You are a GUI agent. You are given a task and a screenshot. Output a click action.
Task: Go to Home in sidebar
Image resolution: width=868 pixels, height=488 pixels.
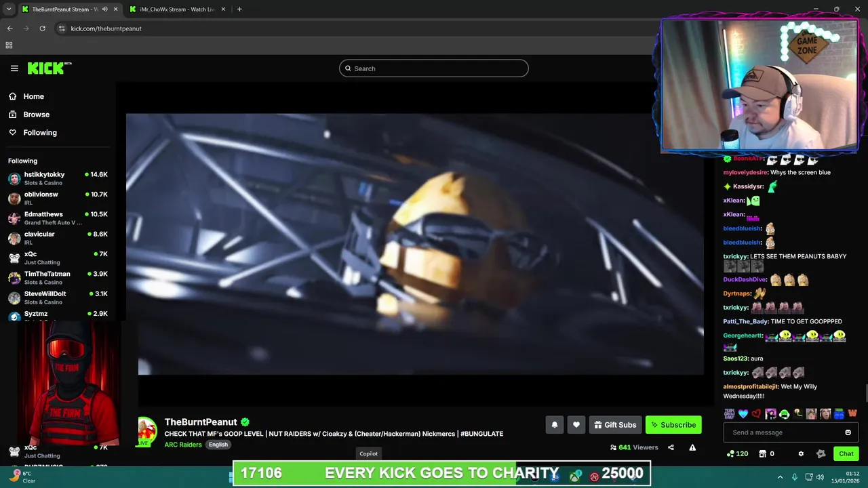pos(26,96)
